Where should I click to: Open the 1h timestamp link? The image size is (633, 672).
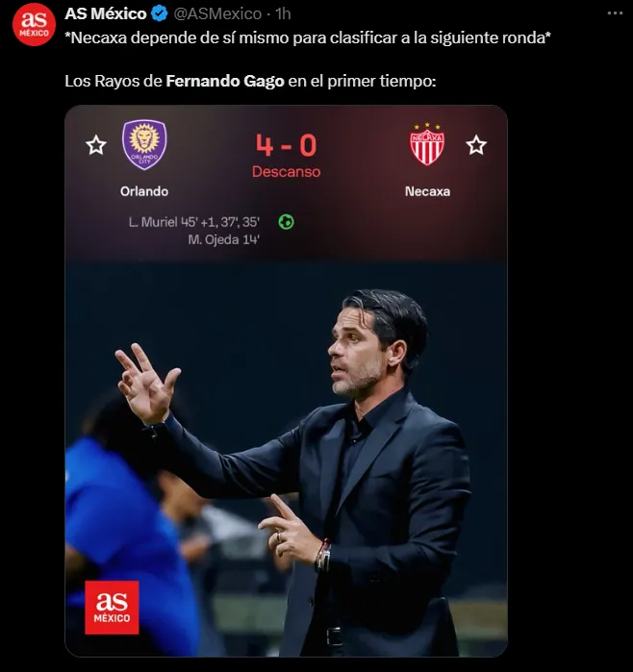pyautogui.click(x=283, y=13)
